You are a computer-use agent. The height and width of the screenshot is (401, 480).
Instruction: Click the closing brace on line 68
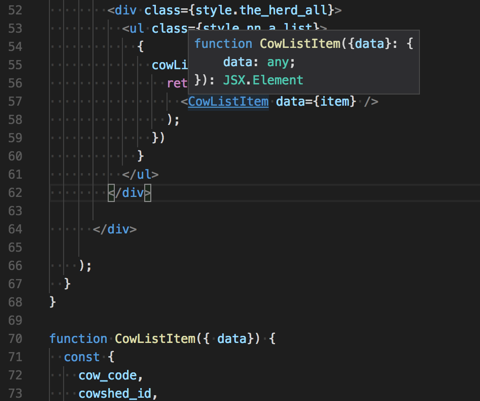pyautogui.click(x=53, y=302)
